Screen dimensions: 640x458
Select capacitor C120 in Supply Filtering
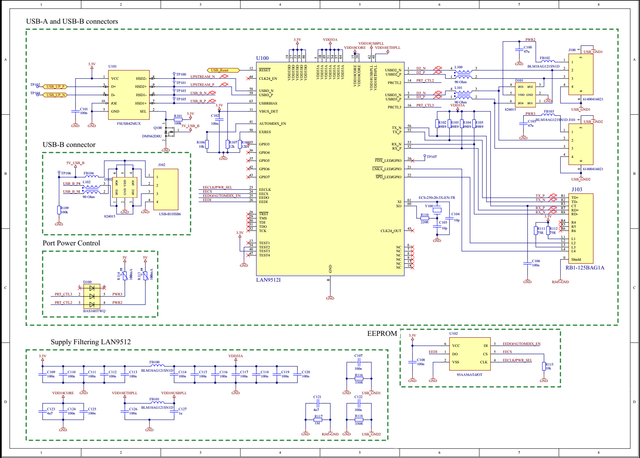click(x=297, y=374)
